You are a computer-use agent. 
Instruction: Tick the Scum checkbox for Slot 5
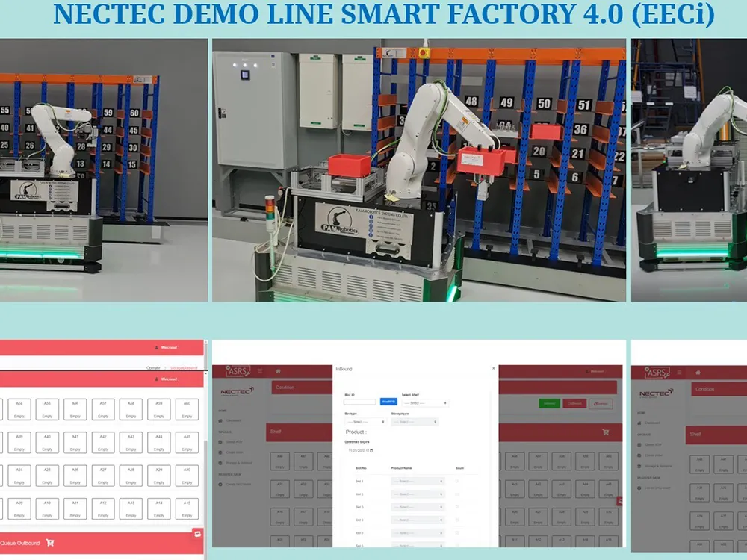457,533
